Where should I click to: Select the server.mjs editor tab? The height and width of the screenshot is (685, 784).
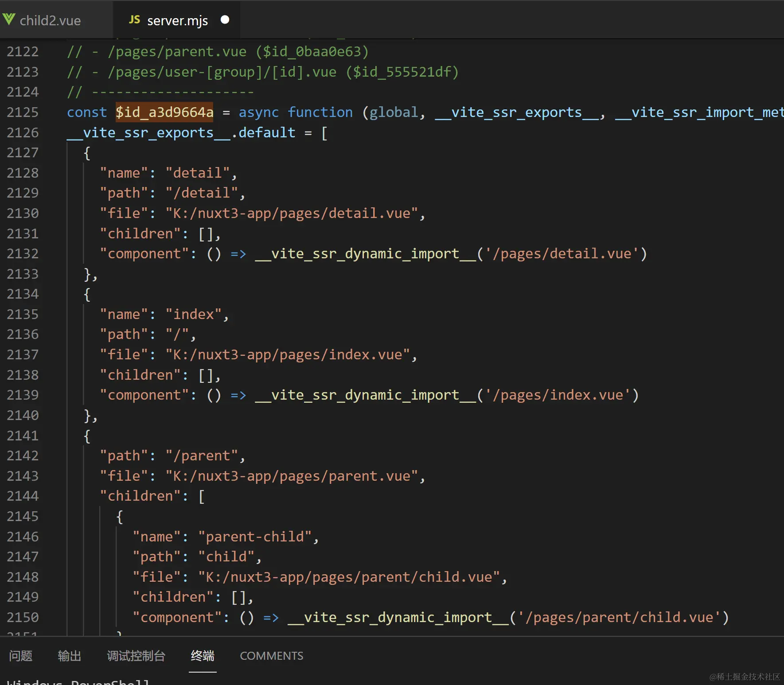(177, 20)
